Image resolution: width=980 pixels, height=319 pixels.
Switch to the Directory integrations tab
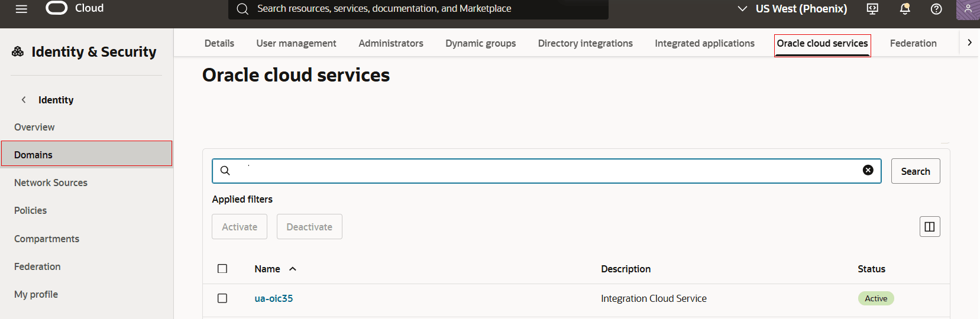586,43
